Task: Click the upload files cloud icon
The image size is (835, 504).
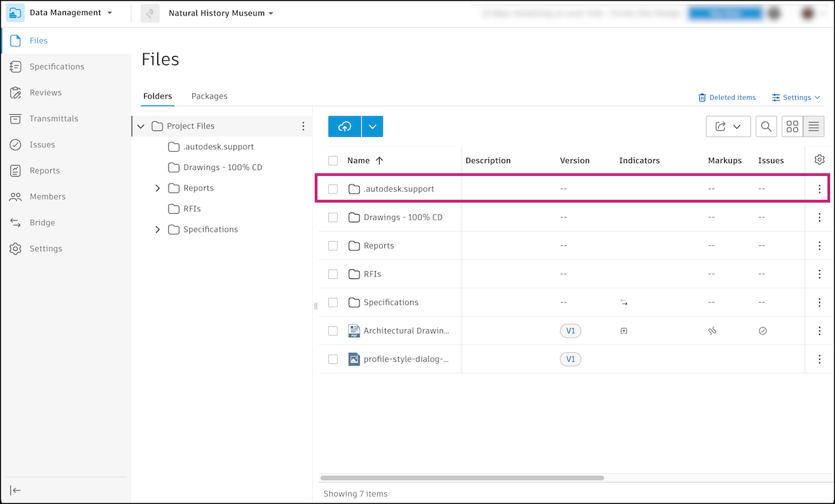Action: click(344, 126)
